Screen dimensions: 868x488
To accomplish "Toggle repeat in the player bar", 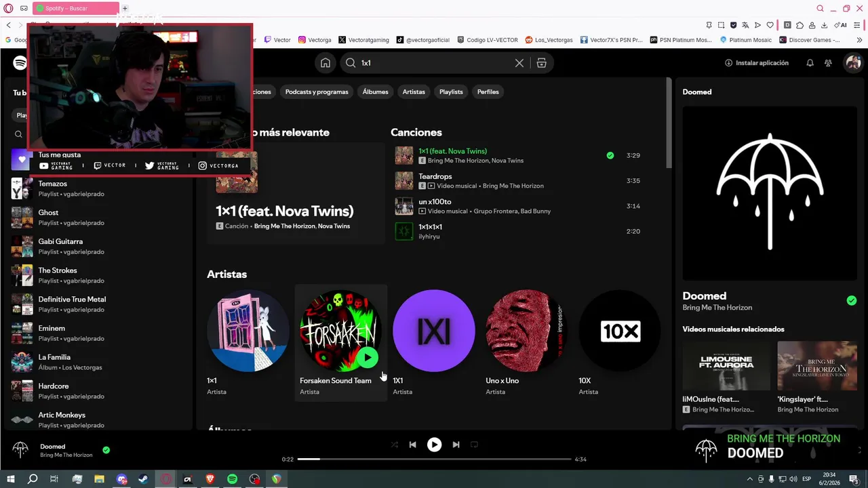I will (x=474, y=445).
